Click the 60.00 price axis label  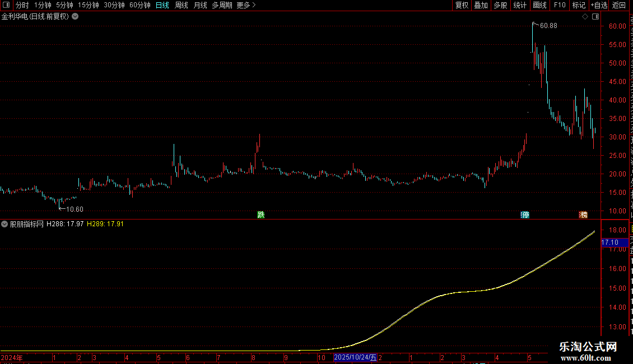click(x=617, y=26)
